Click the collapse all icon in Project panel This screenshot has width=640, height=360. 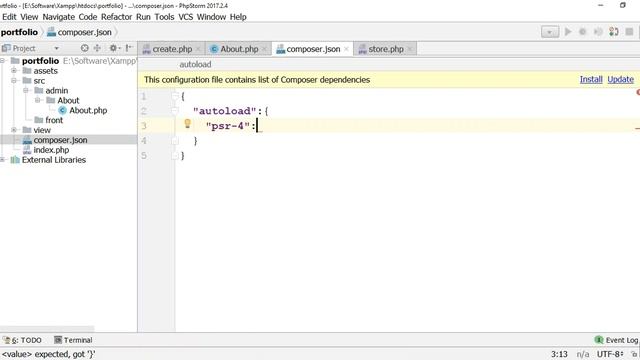pyautogui.click(x=97, y=48)
